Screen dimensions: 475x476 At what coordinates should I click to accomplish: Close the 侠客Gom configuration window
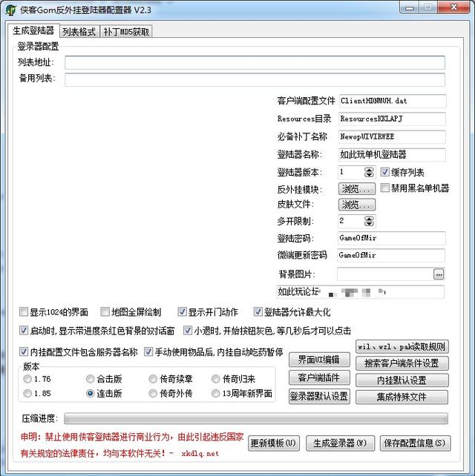point(453,7)
